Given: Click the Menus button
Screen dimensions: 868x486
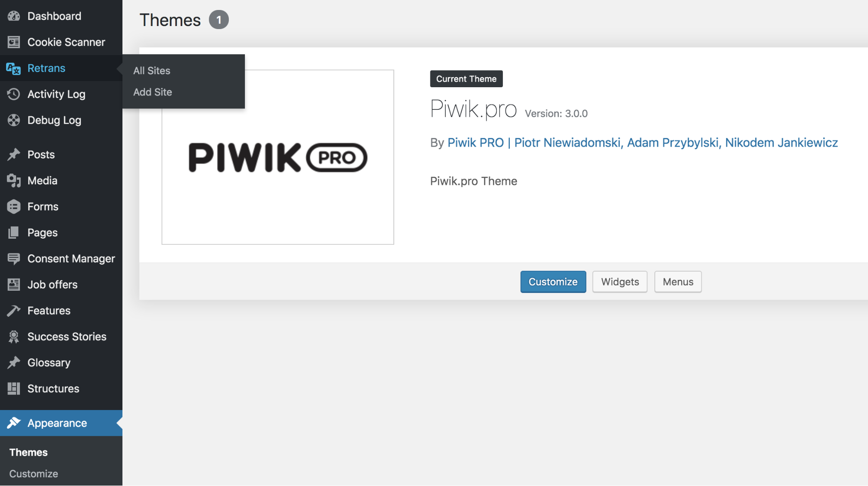Looking at the screenshot, I should (x=678, y=282).
